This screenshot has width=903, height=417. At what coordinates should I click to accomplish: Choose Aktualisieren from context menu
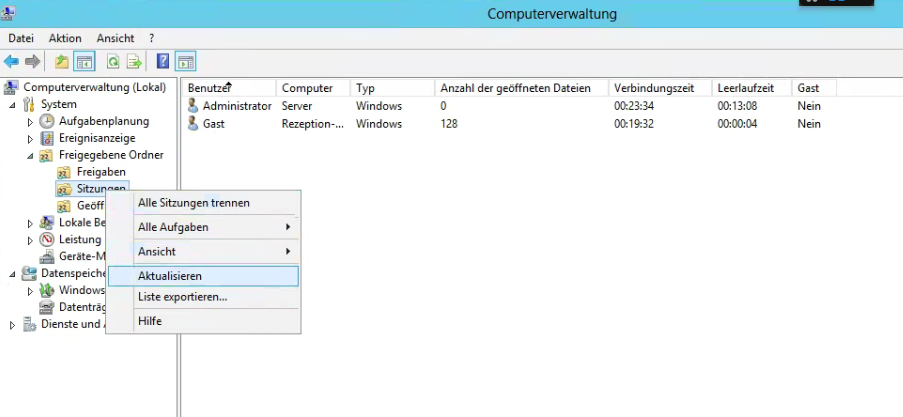204,276
